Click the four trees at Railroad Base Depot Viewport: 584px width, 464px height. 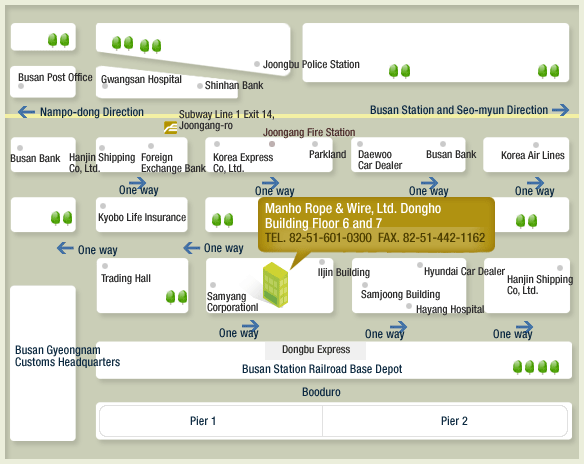(536, 367)
